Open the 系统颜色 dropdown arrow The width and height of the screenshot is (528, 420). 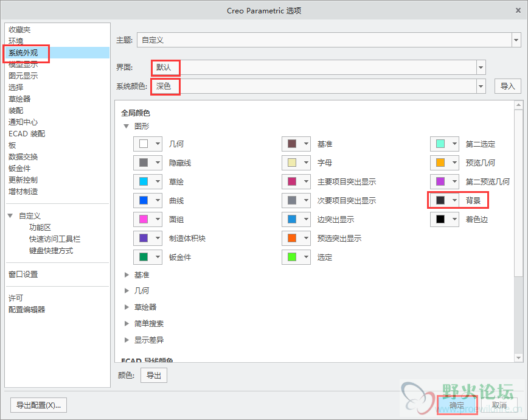click(x=481, y=86)
